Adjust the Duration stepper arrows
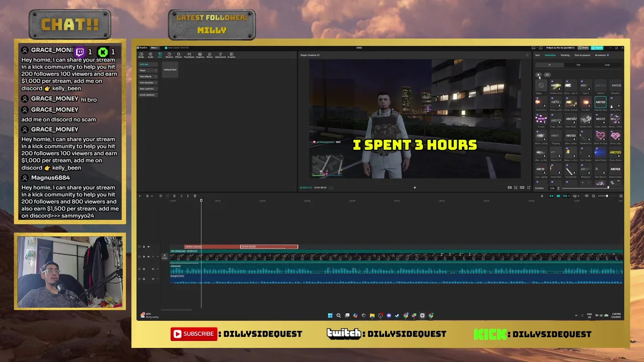Screen dimensions: 644x362 (558, 188)
